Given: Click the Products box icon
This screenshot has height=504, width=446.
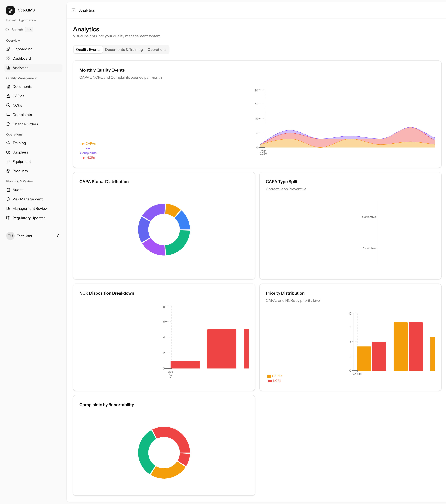Looking at the screenshot, I should [8, 171].
